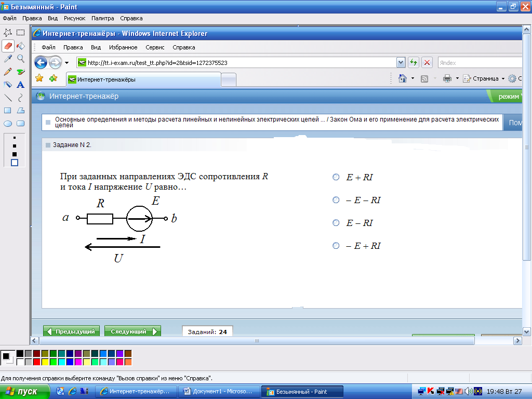Select the Airbrush tool in Paint
The image size is (532, 399).
click(x=8, y=85)
